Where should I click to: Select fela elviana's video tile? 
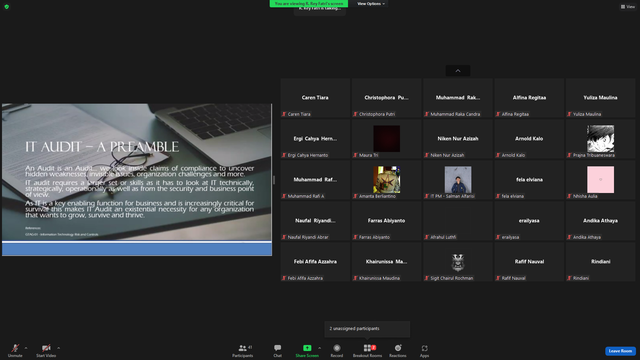point(529,180)
